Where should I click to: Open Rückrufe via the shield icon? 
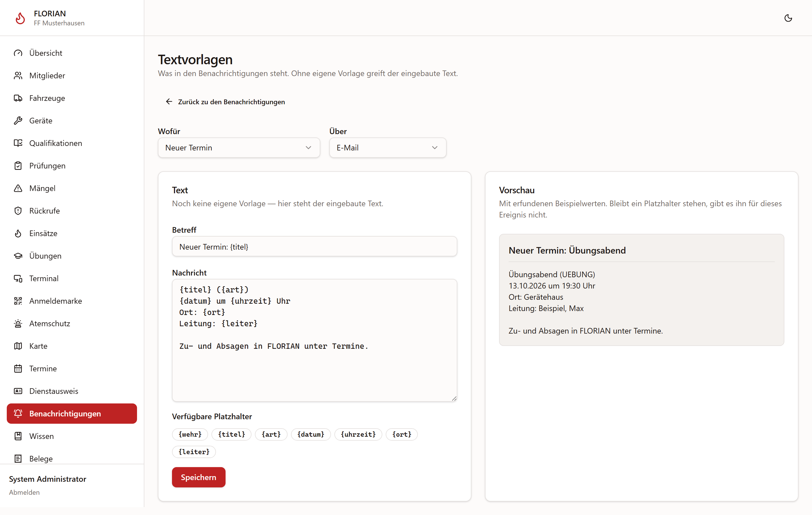pos(18,211)
